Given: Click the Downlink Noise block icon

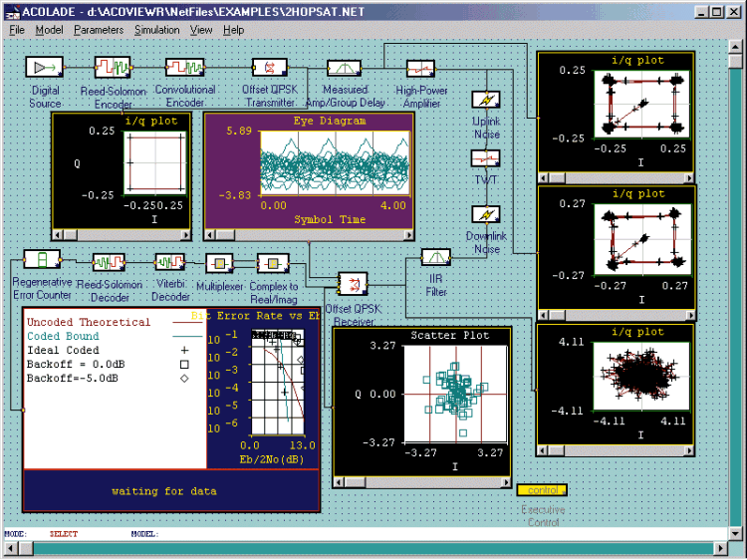Looking at the screenshot, I should (485, 214).
